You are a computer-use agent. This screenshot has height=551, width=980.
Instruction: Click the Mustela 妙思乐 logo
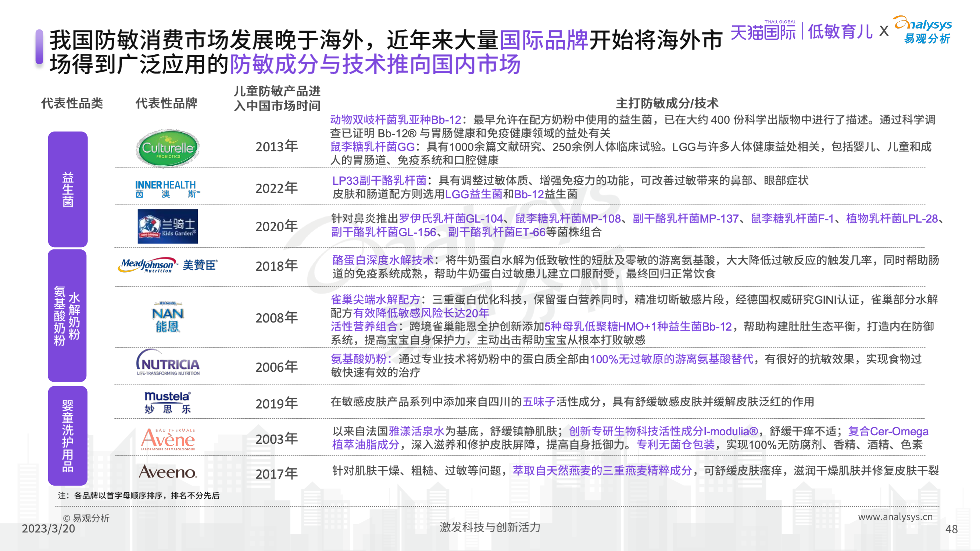168,402
